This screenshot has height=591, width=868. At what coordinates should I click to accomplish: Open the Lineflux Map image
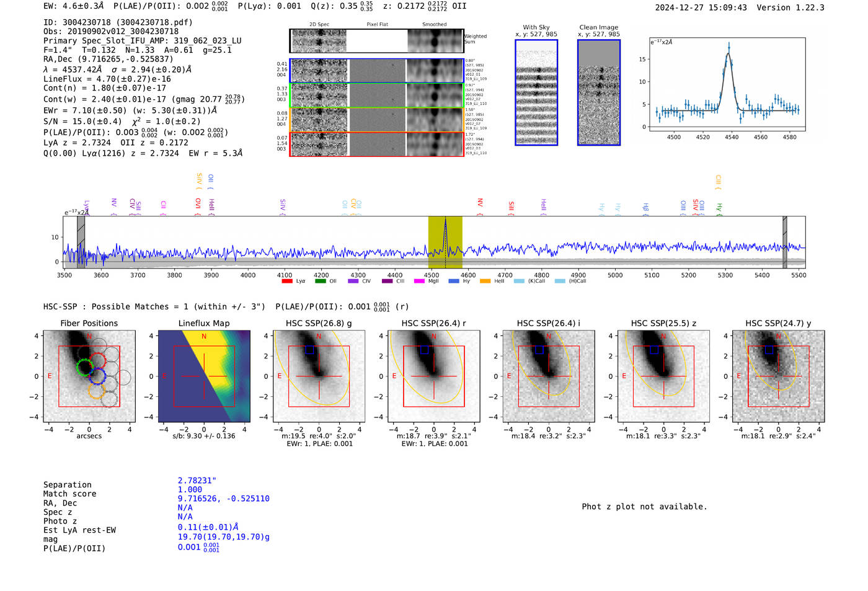click(x=204, y=376)
